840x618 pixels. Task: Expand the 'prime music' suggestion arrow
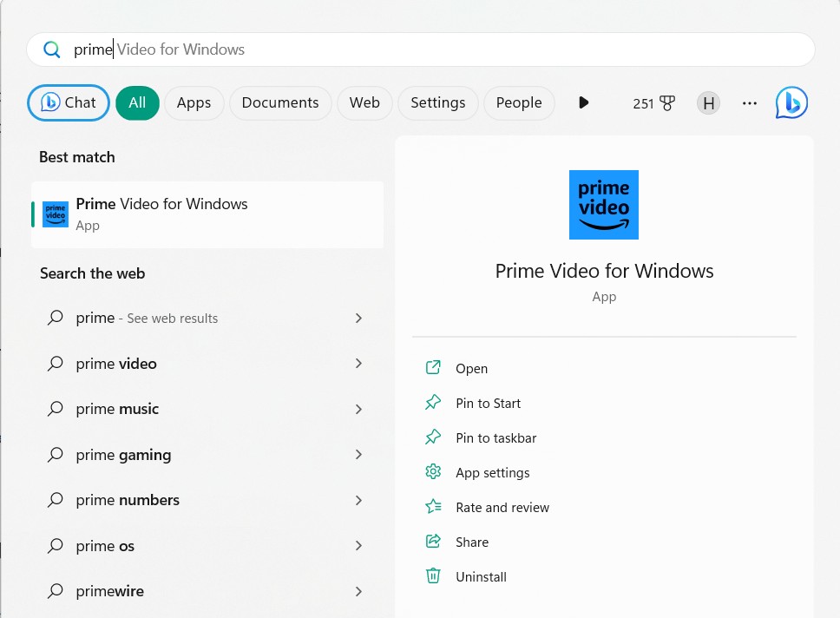point(358,409)
